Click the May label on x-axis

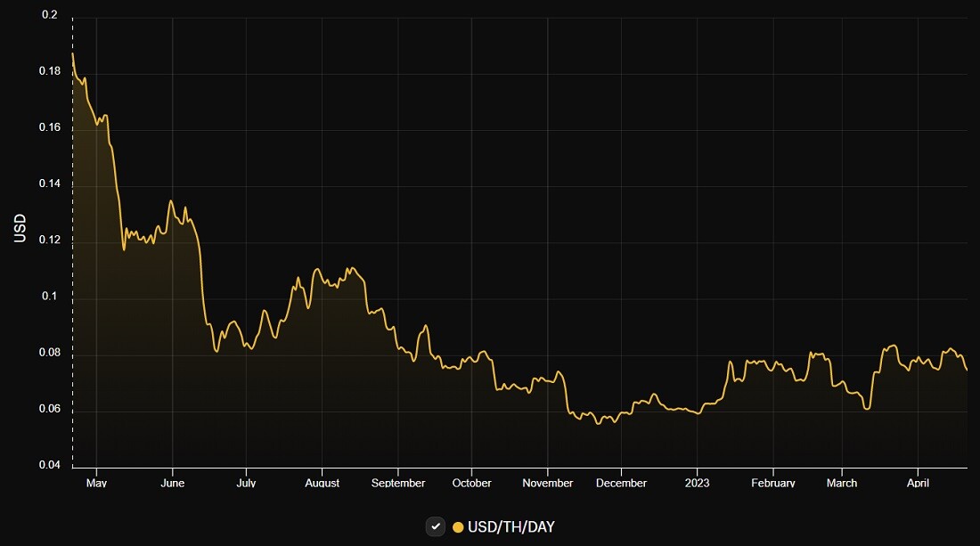click(x=96, y=483)
